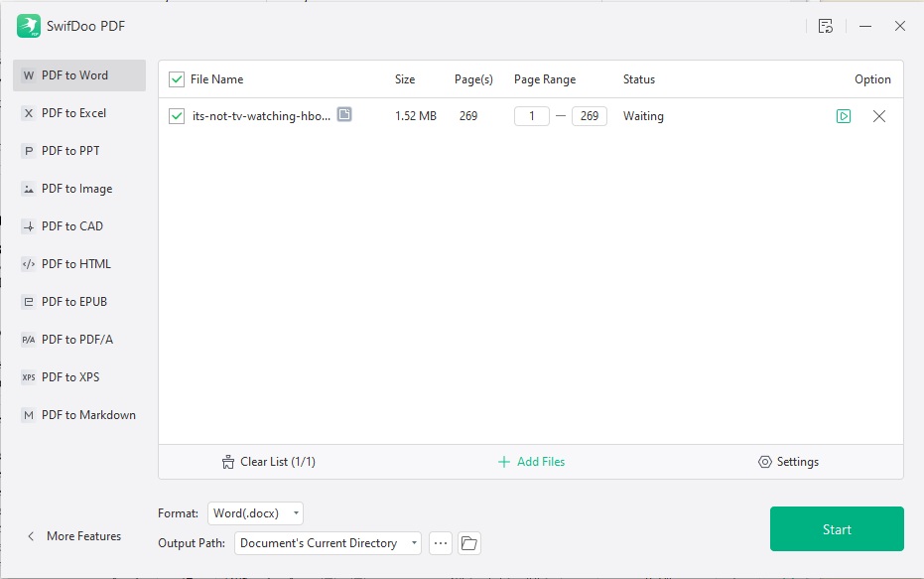Click the Status column header
This screenshot has width=924, height=579.
[x=639, y=79]
